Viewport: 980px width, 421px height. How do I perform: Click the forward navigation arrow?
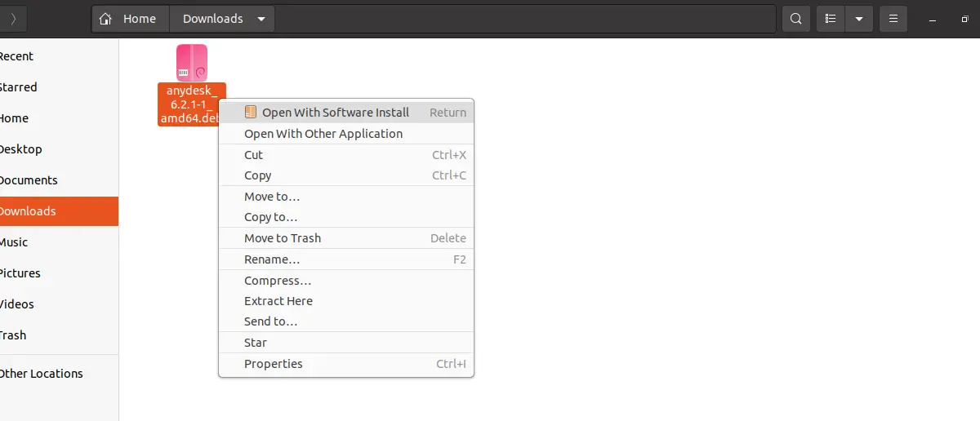click(x=14, y=18)
